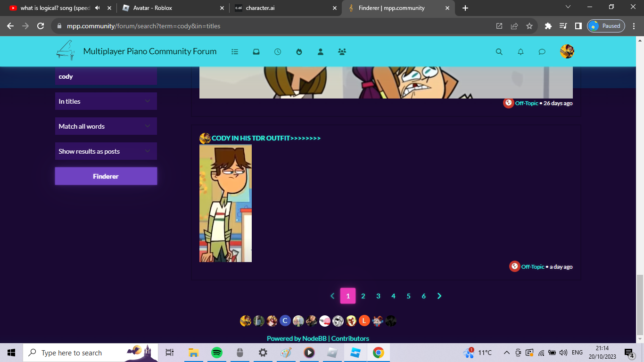The height and width of the screenshot is (362, 644).
Task: Click the forum search magnifier icon
Action: [x=499, y=52]
